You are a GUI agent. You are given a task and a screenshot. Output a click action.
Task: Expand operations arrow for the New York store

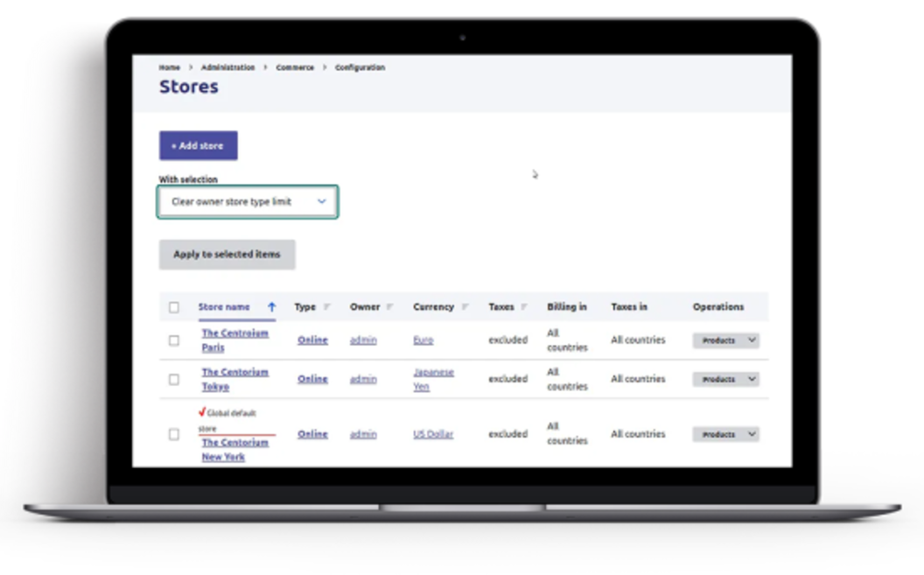(x=752, y=434)
